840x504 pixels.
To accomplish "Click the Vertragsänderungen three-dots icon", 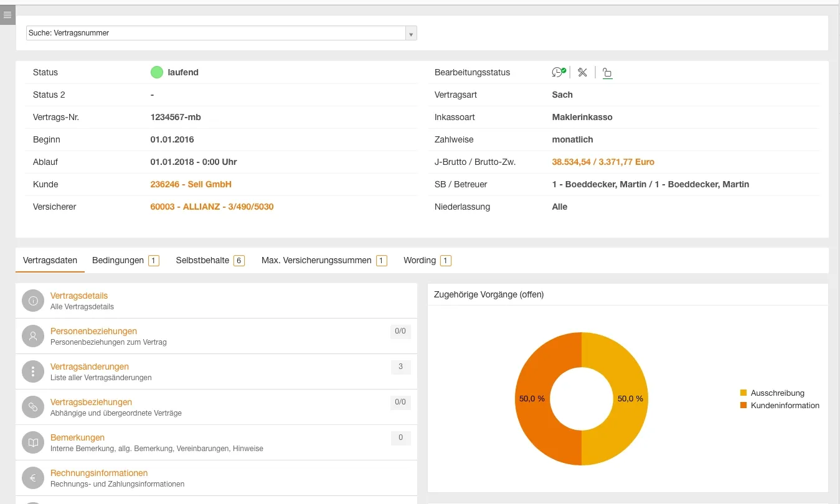I will click(33, 371).
